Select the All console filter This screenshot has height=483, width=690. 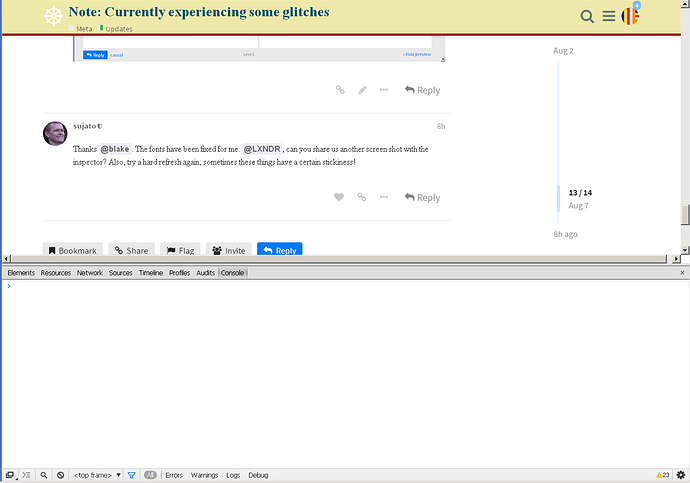150,475
